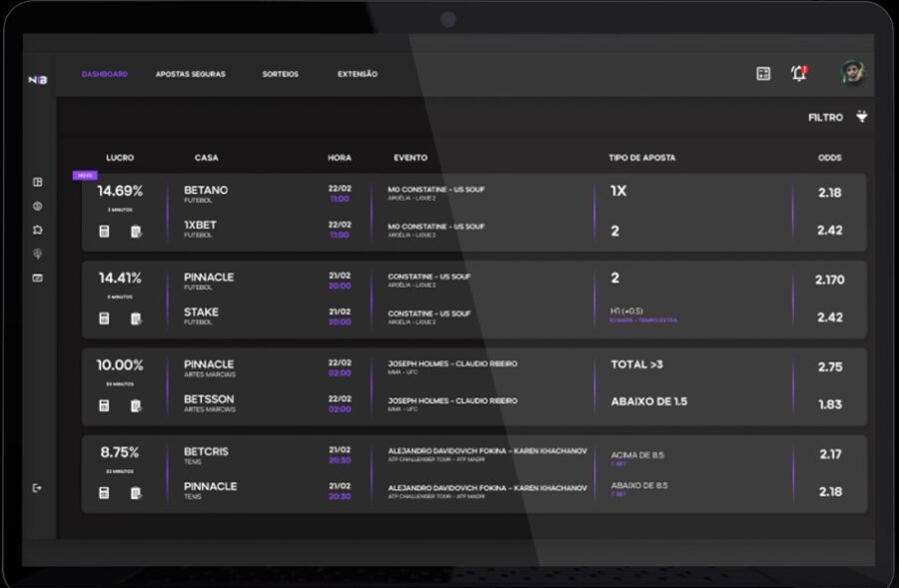Click the dimmed fourth sidebar icon
Screen dimensions: 899x588
[38, 254]
